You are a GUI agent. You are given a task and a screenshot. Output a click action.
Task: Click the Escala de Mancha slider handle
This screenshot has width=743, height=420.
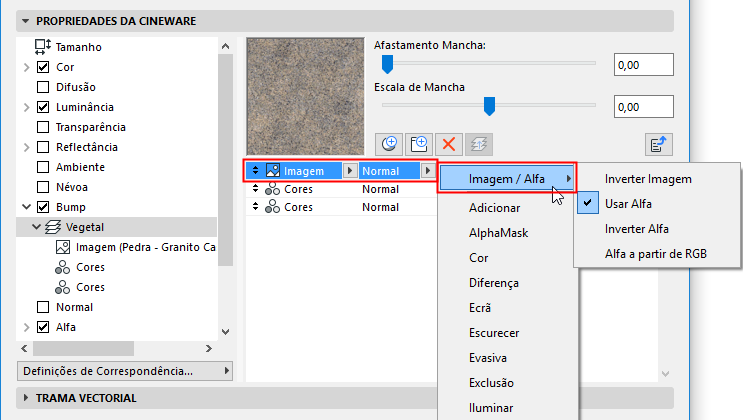(489, 106)
